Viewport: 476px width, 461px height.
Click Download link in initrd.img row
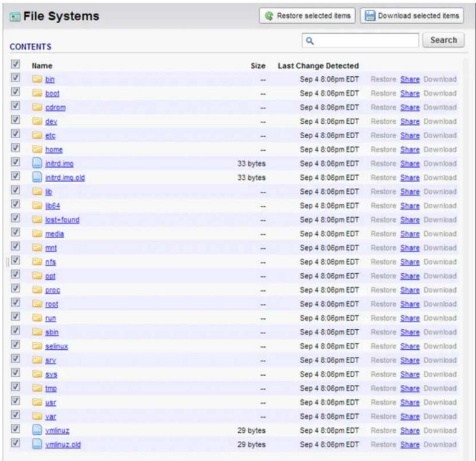(x=440, y=163)
